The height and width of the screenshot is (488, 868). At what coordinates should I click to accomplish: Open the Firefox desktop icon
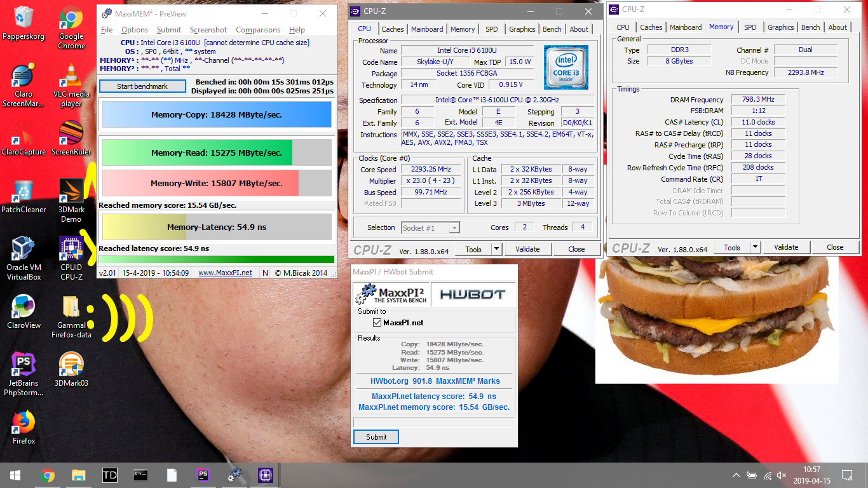click(24, 427)
